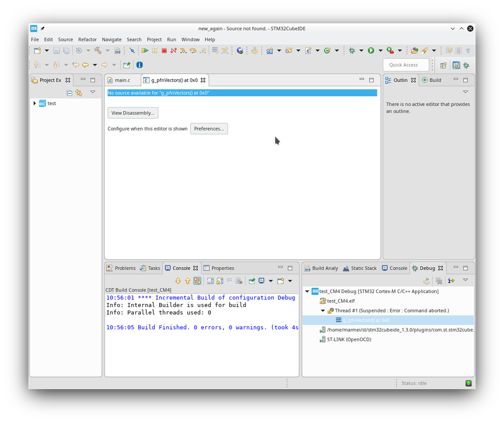The width and height of the screenshot is (504, 423).
Task: Click the Preferences button
Action: click(x=209, y=129)
